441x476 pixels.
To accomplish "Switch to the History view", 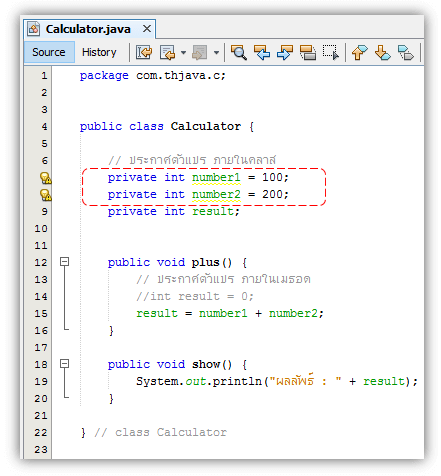I will pyautogui.click(x=99, y=52).
